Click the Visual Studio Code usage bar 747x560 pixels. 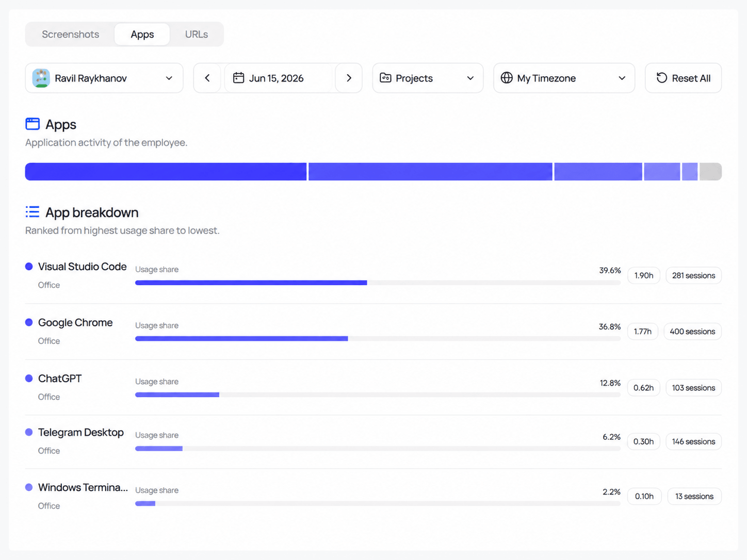coord(378,283)
